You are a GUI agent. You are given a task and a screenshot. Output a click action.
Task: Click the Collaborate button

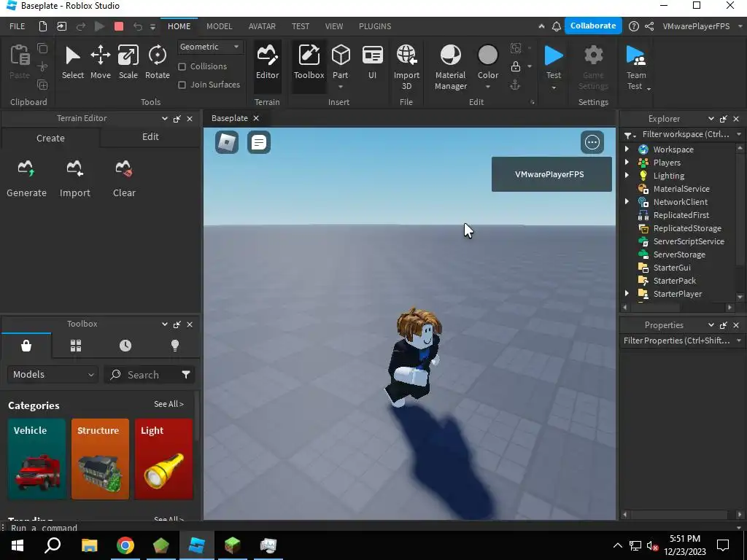(593, 26)
